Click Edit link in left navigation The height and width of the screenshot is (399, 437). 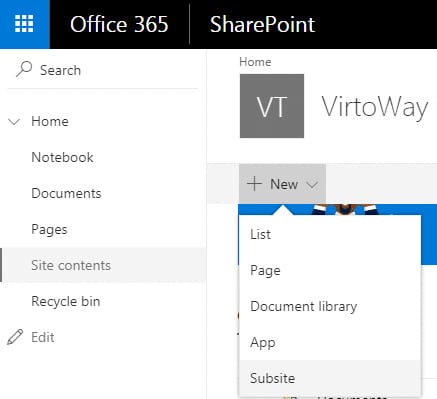tap(43, 337)
